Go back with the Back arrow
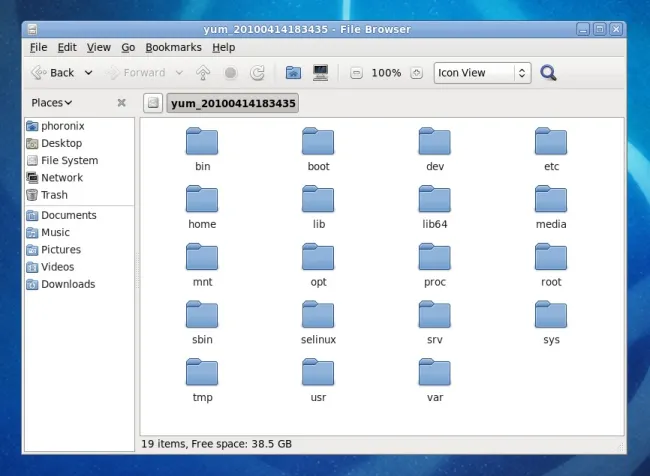650x476 pixels. point(53,73)
